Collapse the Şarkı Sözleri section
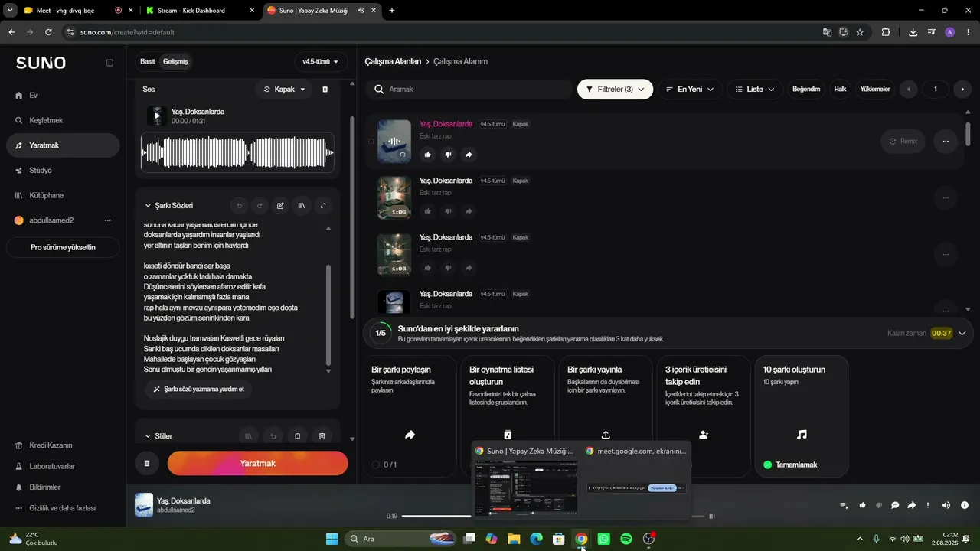Image resolution: width=980 pixels, height=551 pixels. point(148,205)
